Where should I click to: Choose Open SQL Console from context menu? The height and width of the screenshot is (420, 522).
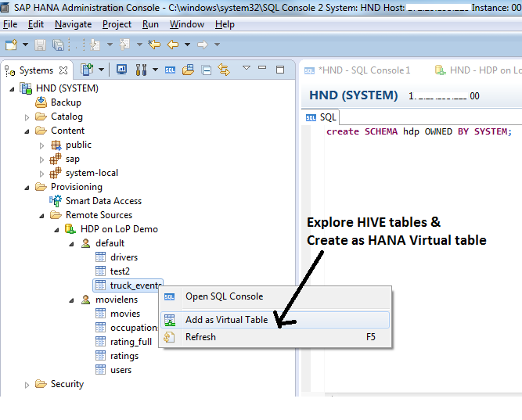(x=275, y=296)
